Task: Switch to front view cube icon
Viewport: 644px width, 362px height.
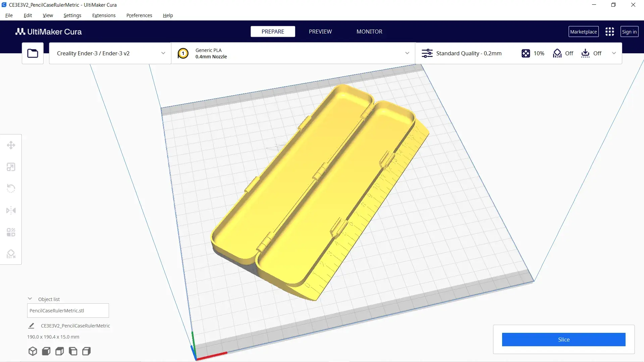Action: click(46, 351)
